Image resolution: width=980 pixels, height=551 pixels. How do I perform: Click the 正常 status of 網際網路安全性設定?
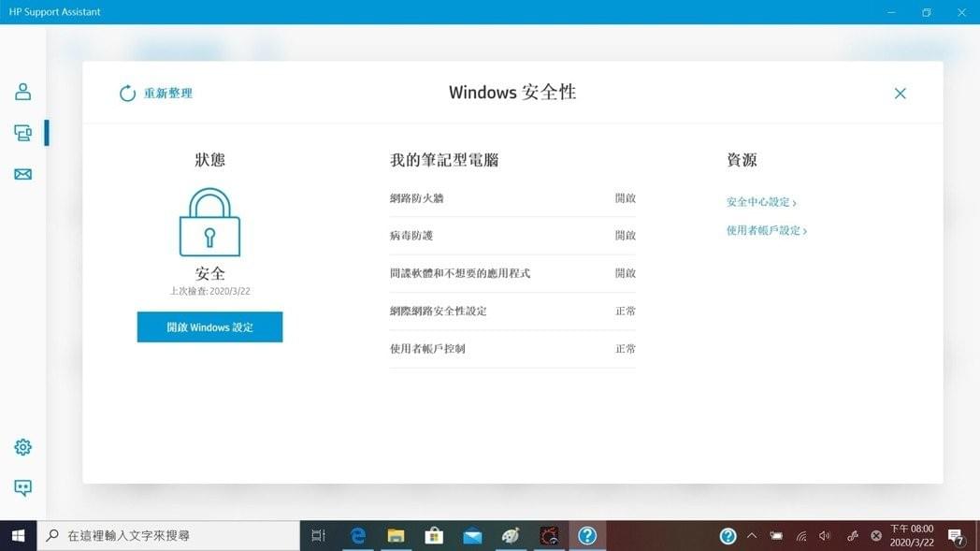pyautogui.click(x=626, y=311)
